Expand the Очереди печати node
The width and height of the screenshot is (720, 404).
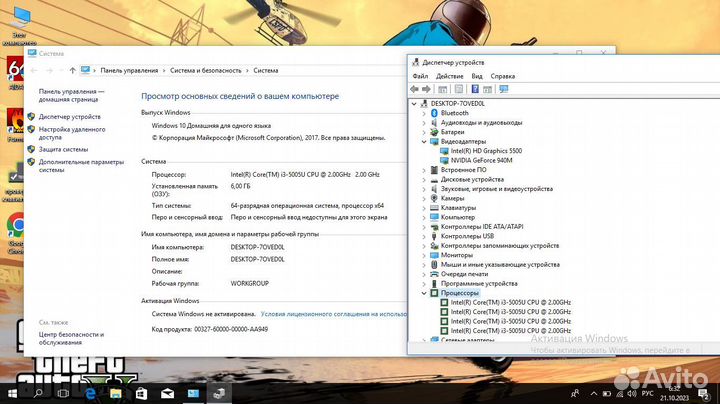(424, 274)
